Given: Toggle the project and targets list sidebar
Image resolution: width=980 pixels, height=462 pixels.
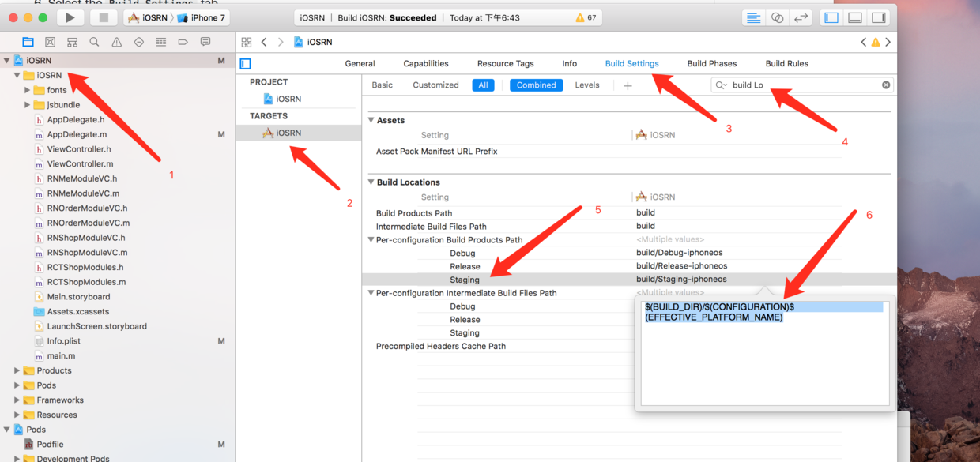Looking at the screenshot, I should click(x=246, y=64).
